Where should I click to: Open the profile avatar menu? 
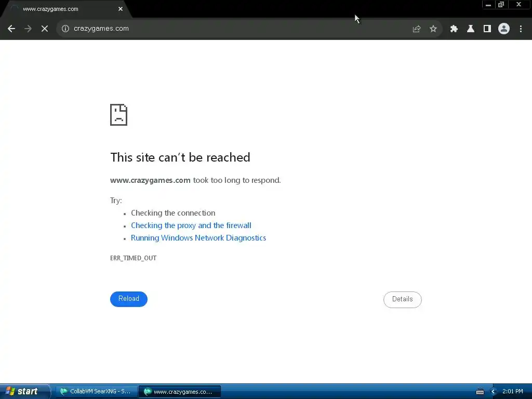pyautogui.click(x=504, y=29)
